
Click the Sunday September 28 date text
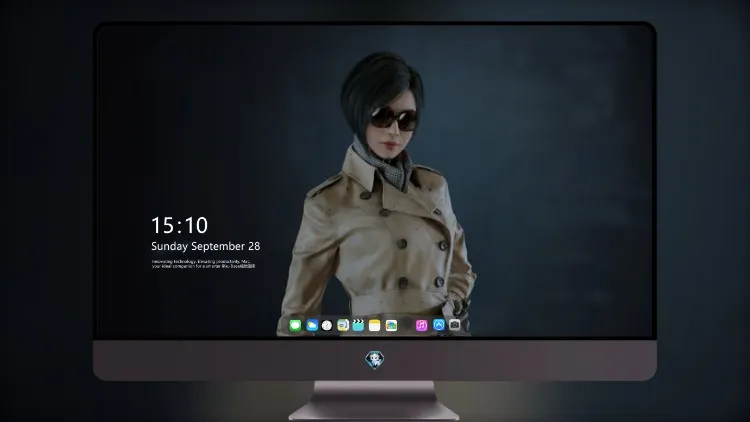(206, 246)
